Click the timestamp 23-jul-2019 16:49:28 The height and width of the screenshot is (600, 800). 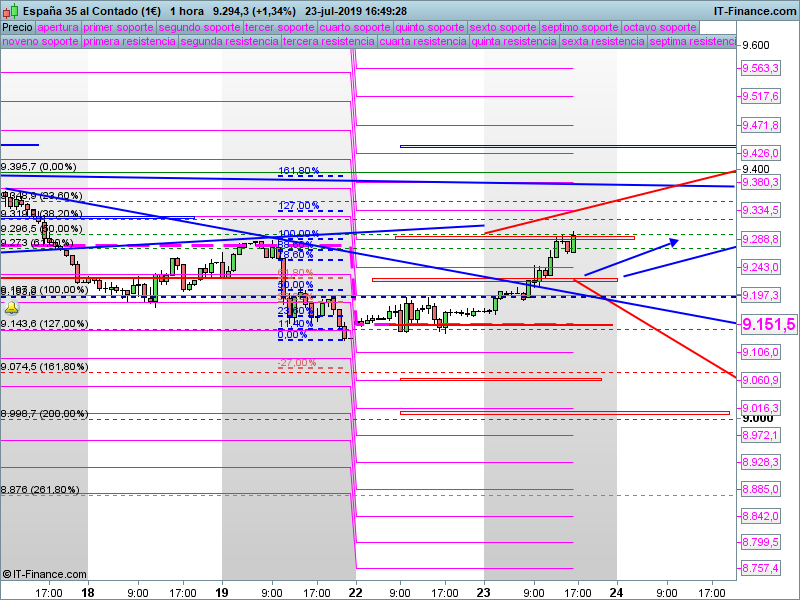[x=356, y=11]
